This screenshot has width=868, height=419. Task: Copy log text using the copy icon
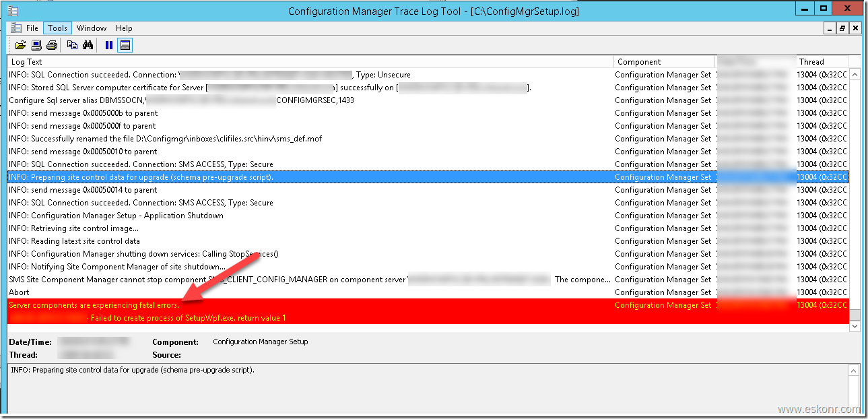click(x=71, y=44)
